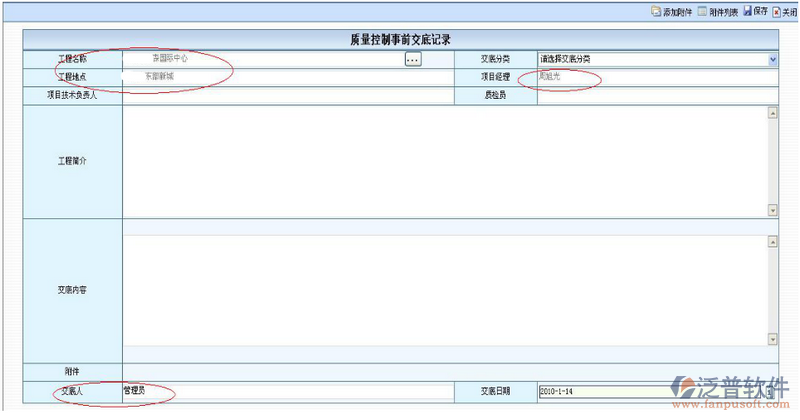Viewport: 800px width, 420px height.
Task: Open the 附件列表 attachment list
Action: pyautogui.click(x=718, y=12)
